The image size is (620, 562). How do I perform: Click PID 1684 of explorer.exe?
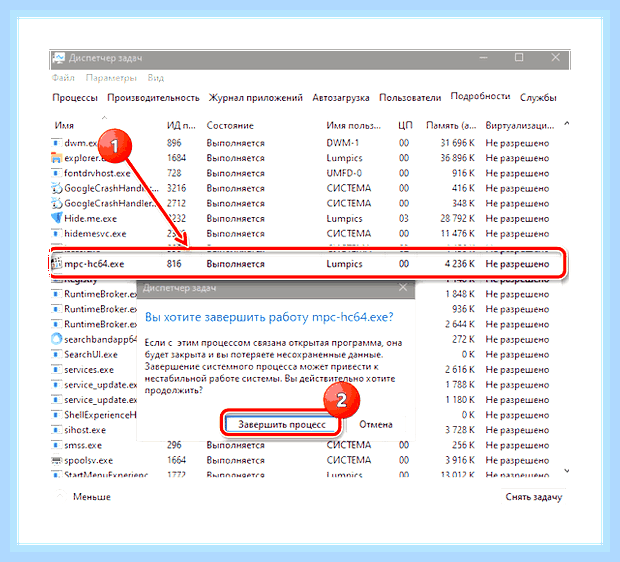(176, 158)
